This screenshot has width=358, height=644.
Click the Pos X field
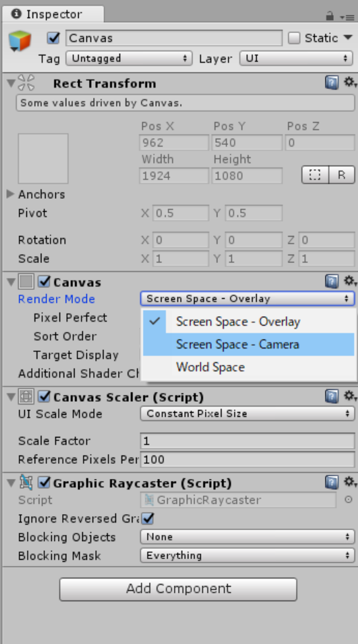tap(174, 143)
